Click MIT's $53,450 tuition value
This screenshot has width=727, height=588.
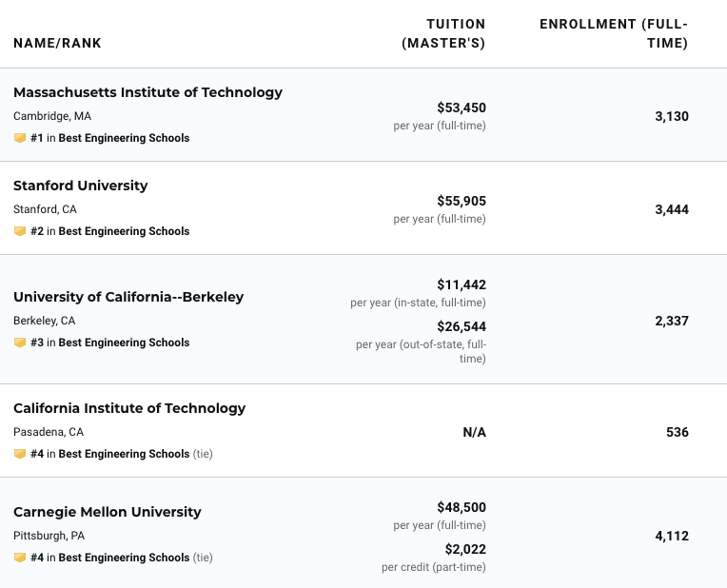pos(461,108)
